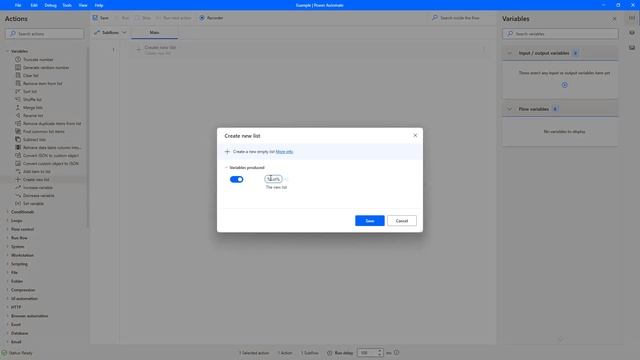Screen dimensions: 640x360
Task: Toggle the Variables produced switch off
Action: 236,179
